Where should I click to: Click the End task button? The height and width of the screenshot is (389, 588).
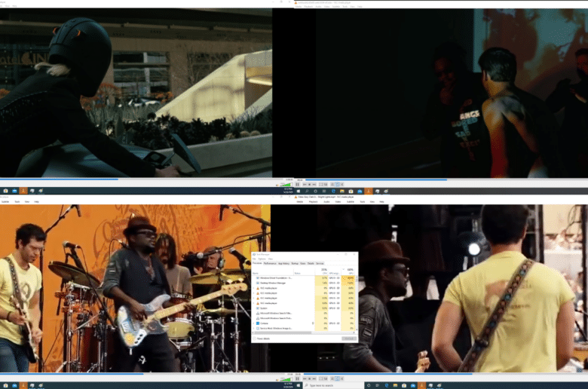(348, 338)
